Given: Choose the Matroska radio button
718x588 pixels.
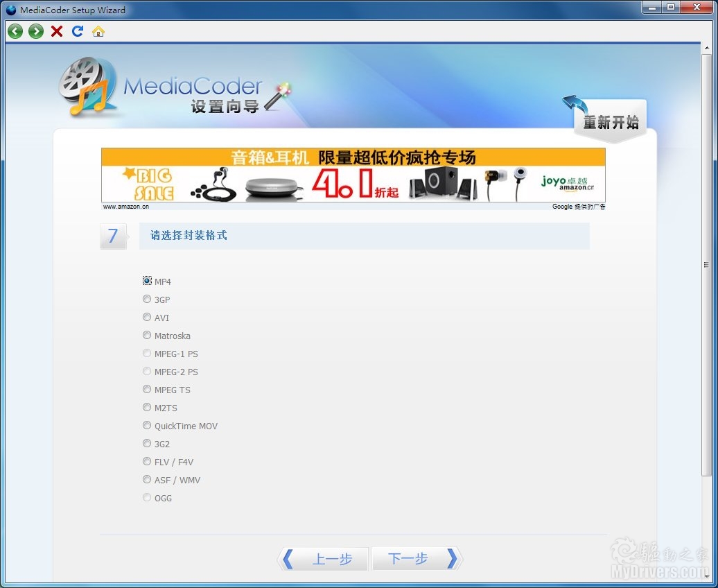Looking at the screenshot, I should [x=147, y=335].
